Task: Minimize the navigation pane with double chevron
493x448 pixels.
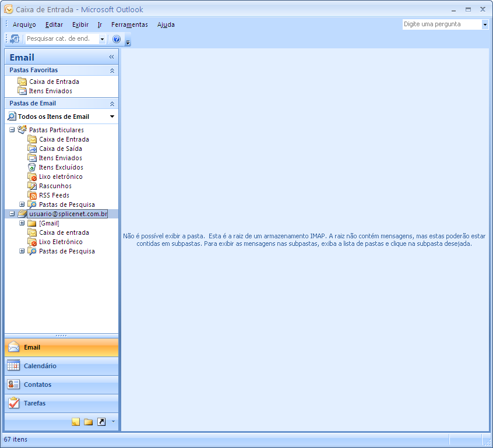Action: [x=111, y=57]
